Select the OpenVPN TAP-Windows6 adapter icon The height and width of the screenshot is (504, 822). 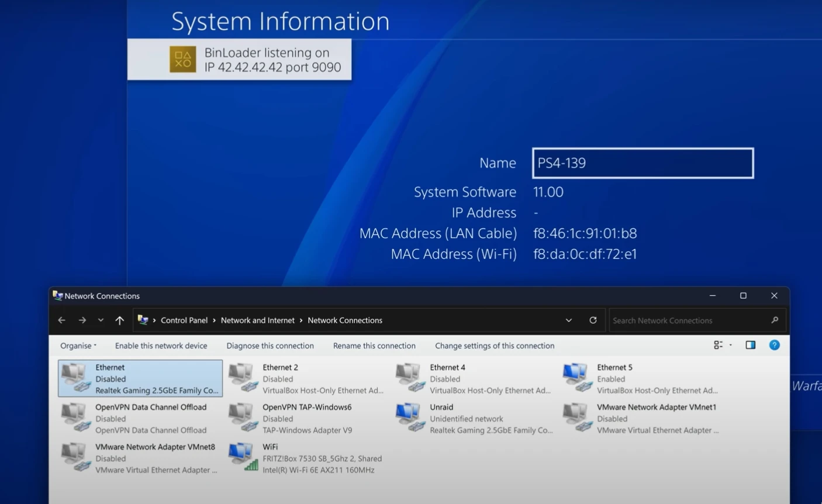(x=243, y=417)
